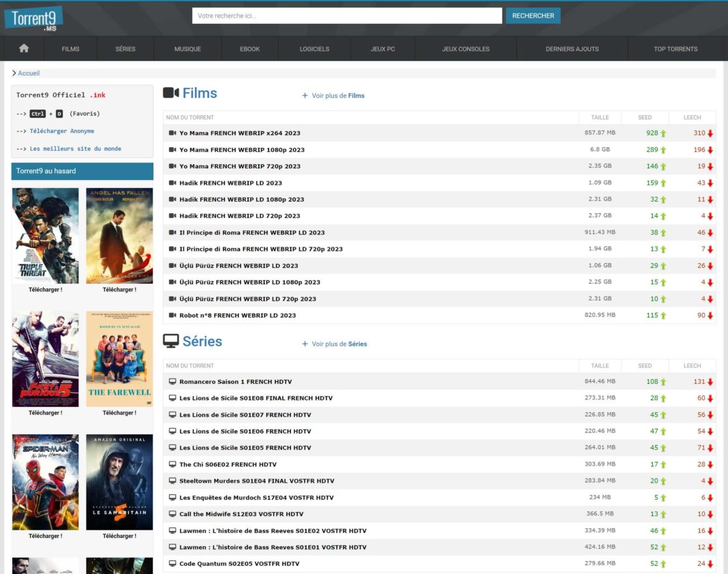Click camera icon beside Hadik FRENCH WEBRIP LD 2023
This screenshot has height=574, width=728.
[172, 183]
